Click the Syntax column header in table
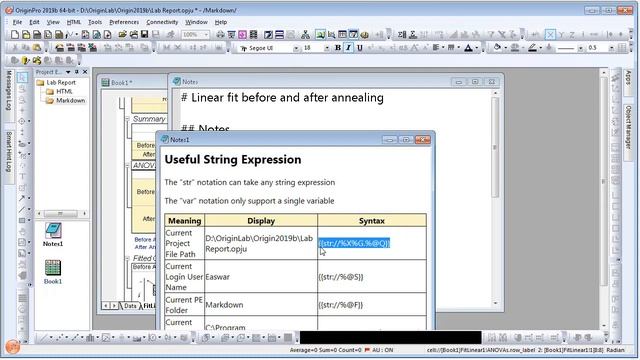The image size is (640, 360). pyautogui.click(x=372, y=220)
